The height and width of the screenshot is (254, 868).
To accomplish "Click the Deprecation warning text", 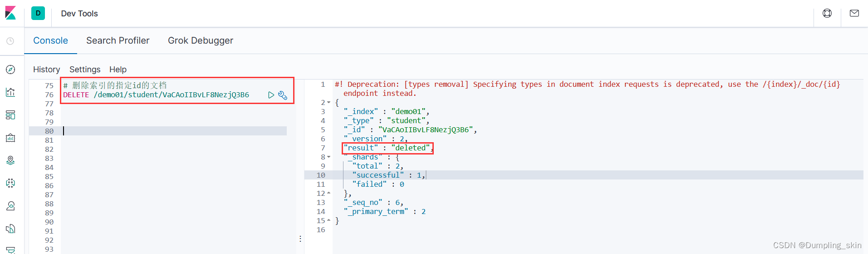I will (x=588, y=89).
